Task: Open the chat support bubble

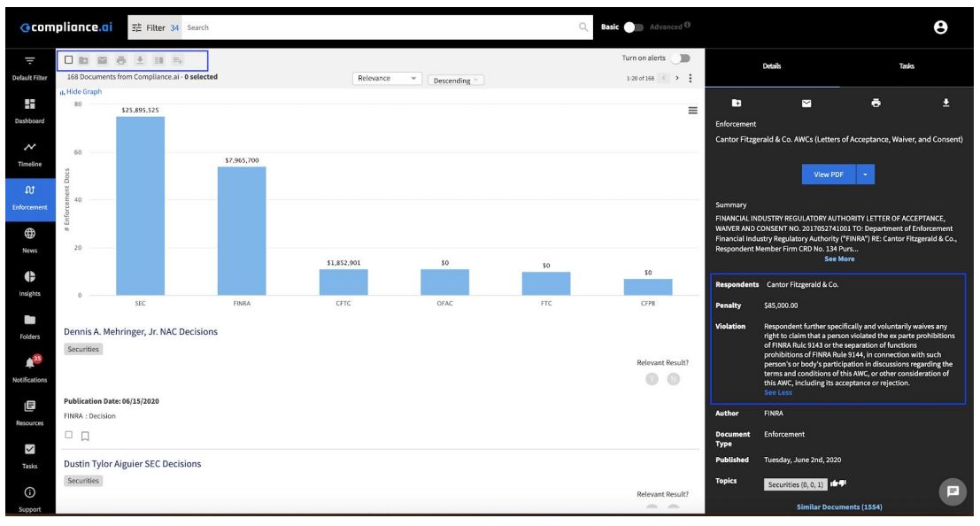Action: tap(953, 491)
